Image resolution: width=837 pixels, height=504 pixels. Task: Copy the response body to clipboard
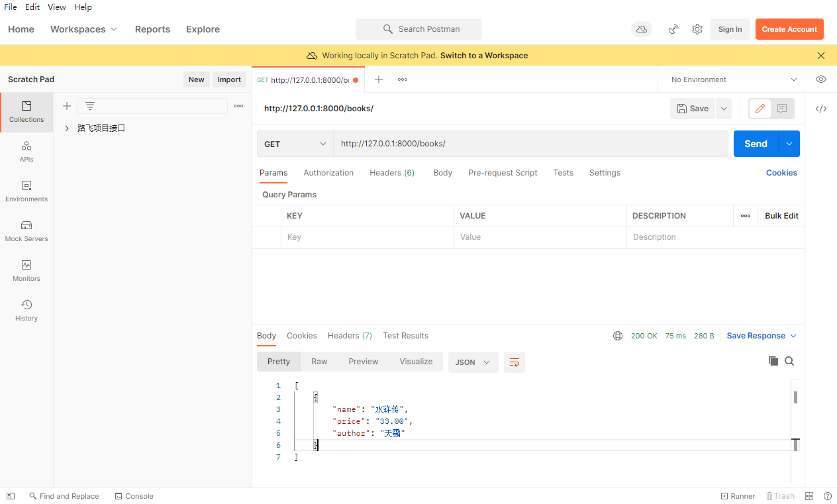pyautogui.click(x=773, y=361)
